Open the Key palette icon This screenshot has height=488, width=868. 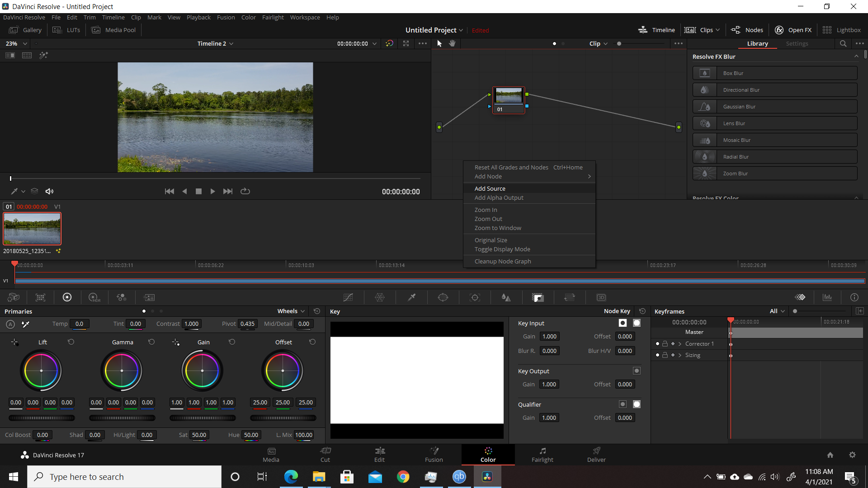538,297
